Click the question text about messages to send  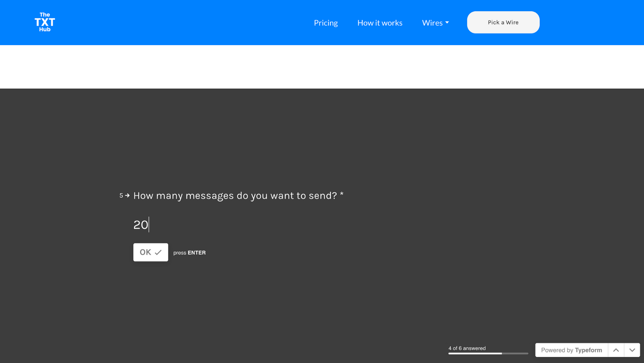pyautogui.click(x=237, y=196)
